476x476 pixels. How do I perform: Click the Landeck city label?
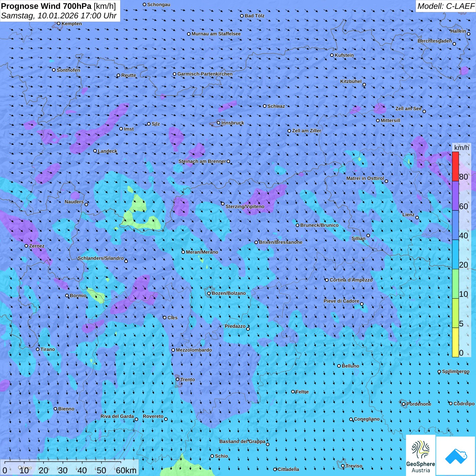pos(107,151)
